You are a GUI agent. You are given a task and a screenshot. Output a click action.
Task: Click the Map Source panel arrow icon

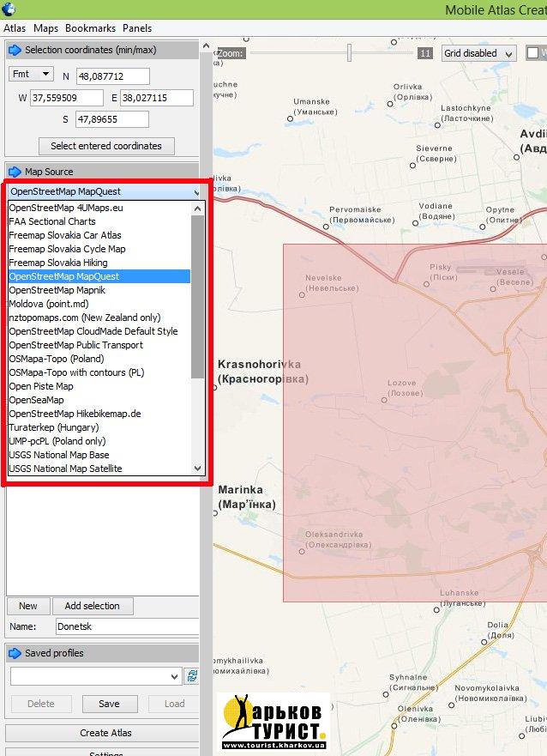pyautogui.click(x=15, y=172)
